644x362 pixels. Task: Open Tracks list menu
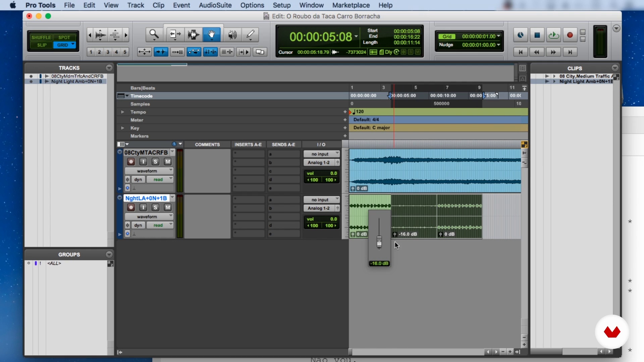tap(109, 68)
